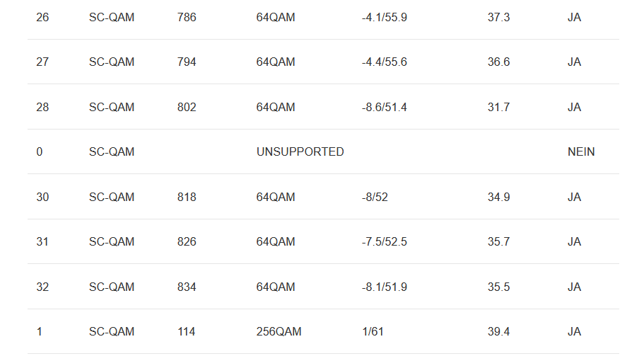Click the 256QAM modulation value

[x=279, y=332]
